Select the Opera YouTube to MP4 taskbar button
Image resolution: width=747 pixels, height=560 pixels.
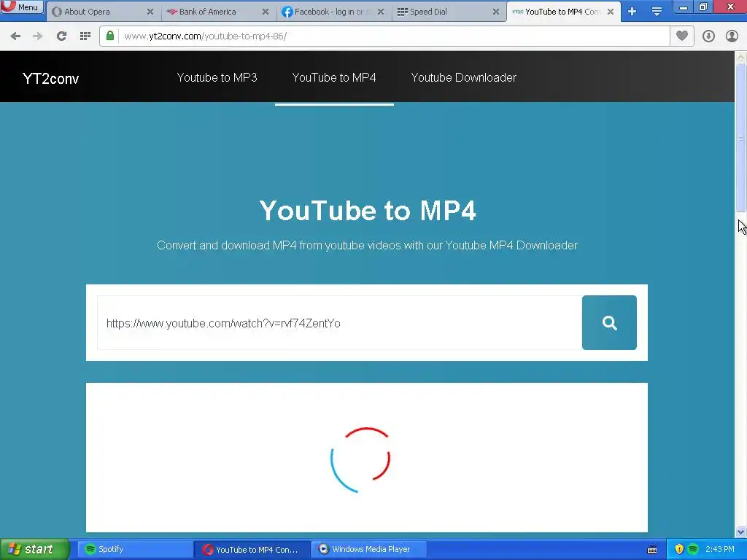coord(252,550)
